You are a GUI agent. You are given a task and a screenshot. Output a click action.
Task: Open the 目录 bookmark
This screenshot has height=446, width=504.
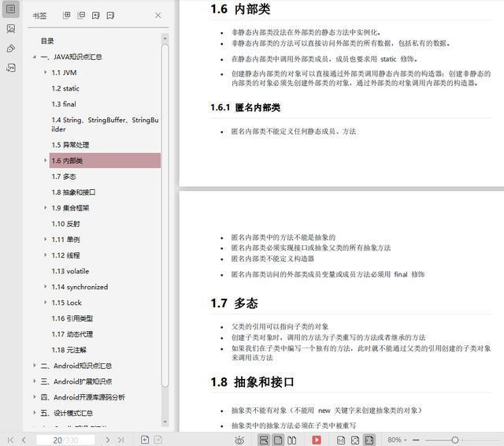pyautogui.click(x=47, y=41)
